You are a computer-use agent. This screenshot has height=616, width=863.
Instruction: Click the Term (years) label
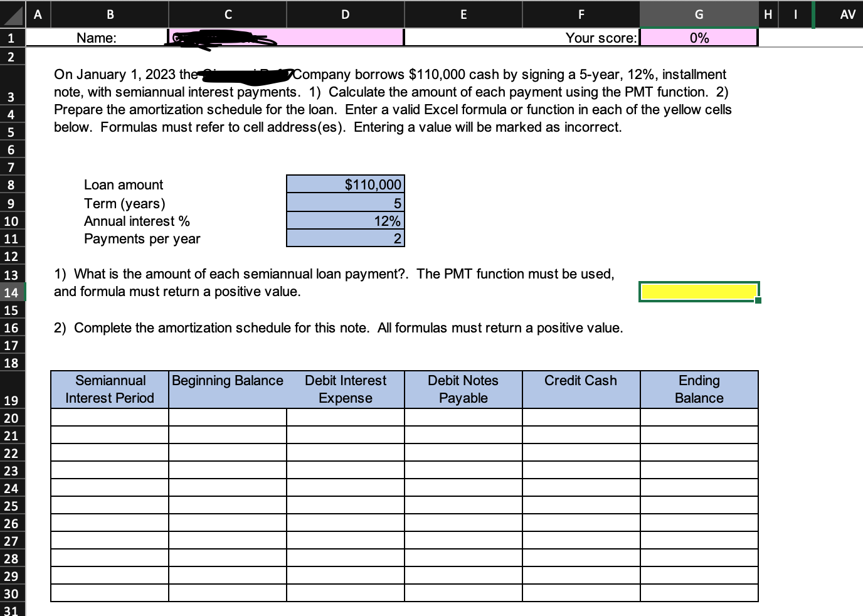125,203
